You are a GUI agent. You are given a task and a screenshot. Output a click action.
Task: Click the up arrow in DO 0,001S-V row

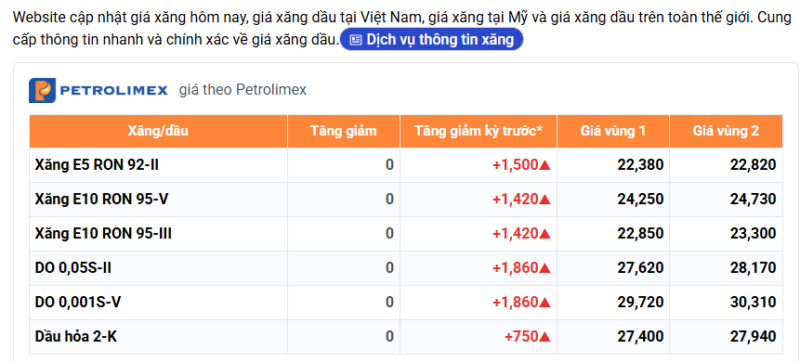[x=545, y=303]
